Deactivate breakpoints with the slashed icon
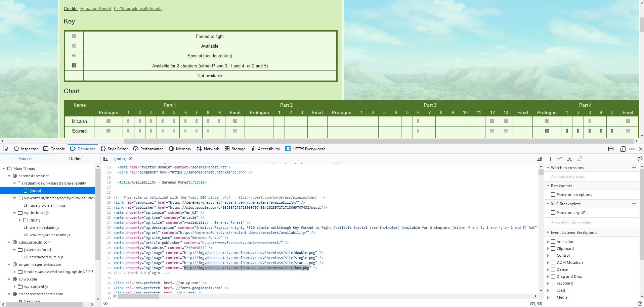Screen dimensions: 644x307 639,158
